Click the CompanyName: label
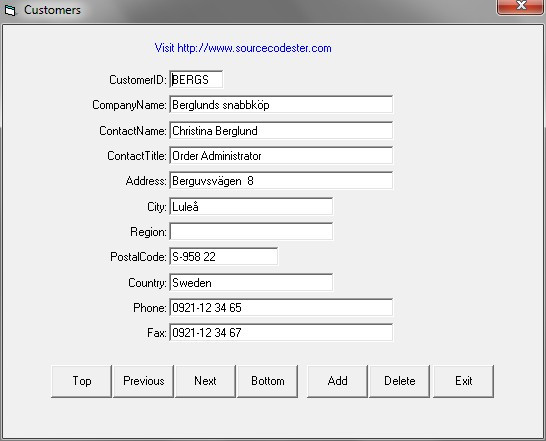This screenshot has height=441, width=546. [129, 105]
